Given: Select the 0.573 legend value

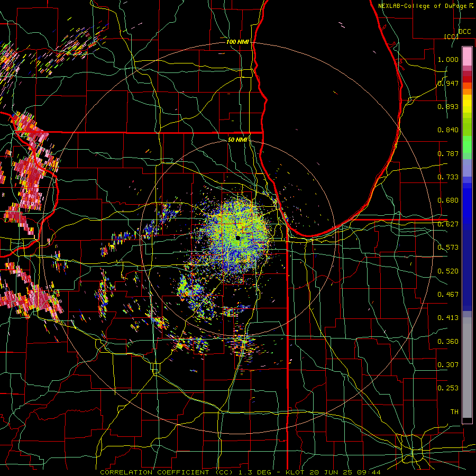Looking at the screenshot, I should pyautogui.click(x=448, y=248).
